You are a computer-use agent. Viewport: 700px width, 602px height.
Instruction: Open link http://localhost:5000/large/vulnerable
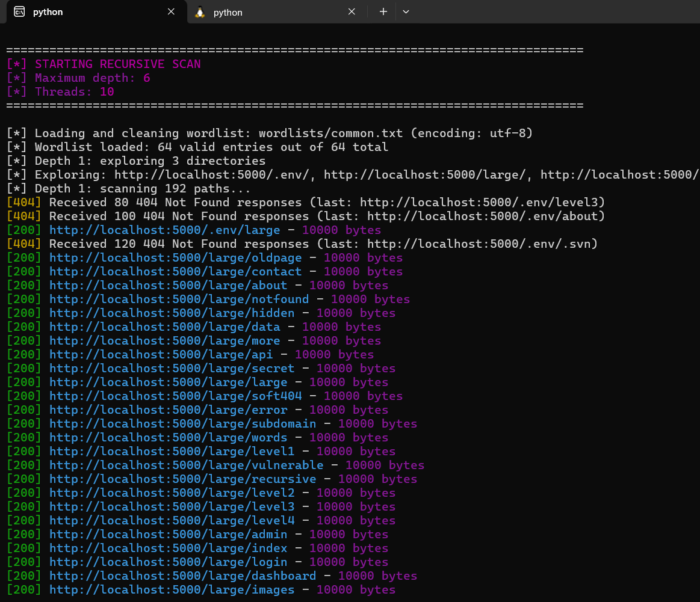[x=186, y=465]
